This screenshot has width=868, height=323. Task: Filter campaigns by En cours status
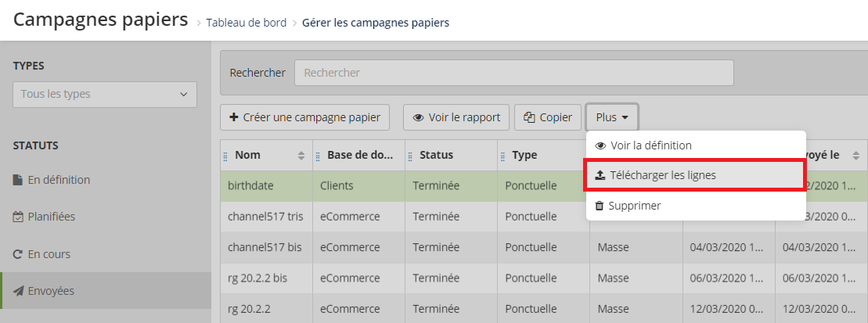[x=49, y=254]
